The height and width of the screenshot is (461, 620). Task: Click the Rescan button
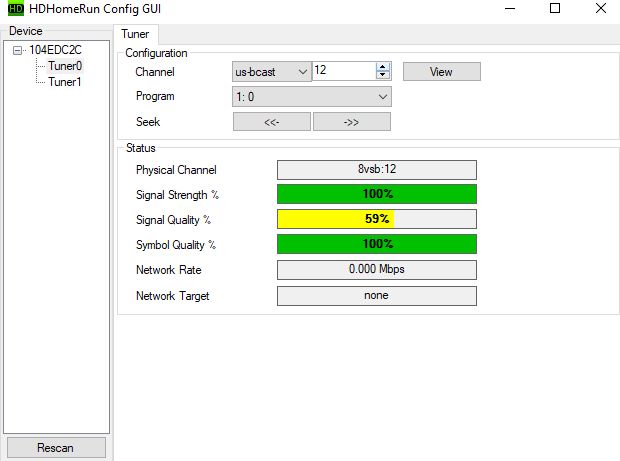tap(56, 448)
